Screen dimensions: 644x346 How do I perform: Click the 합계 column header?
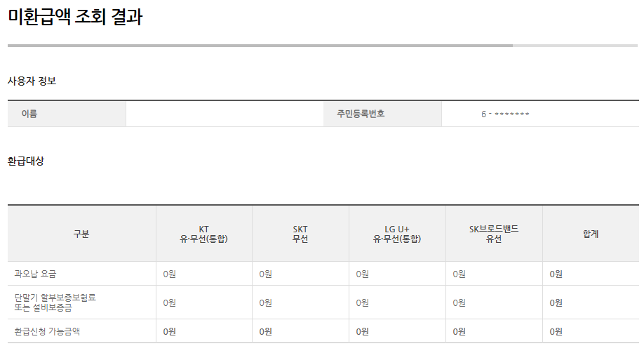[591, 234]
